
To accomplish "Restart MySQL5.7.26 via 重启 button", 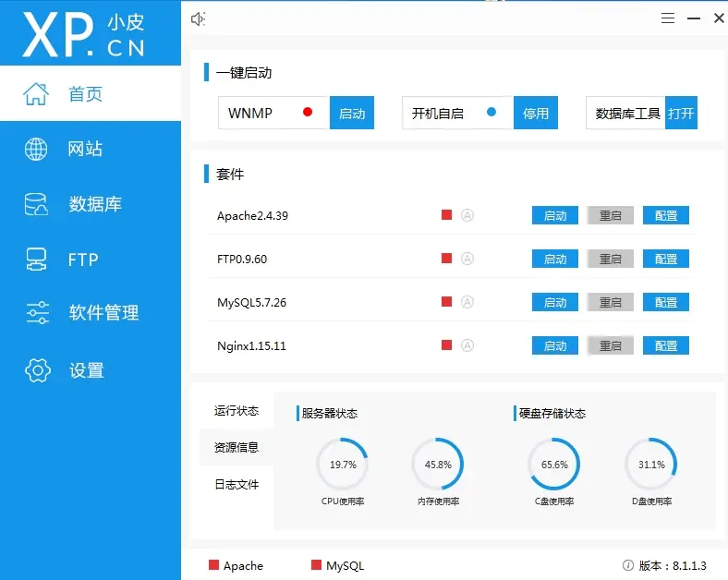I will pyautogui.click(x=610, y=302).
